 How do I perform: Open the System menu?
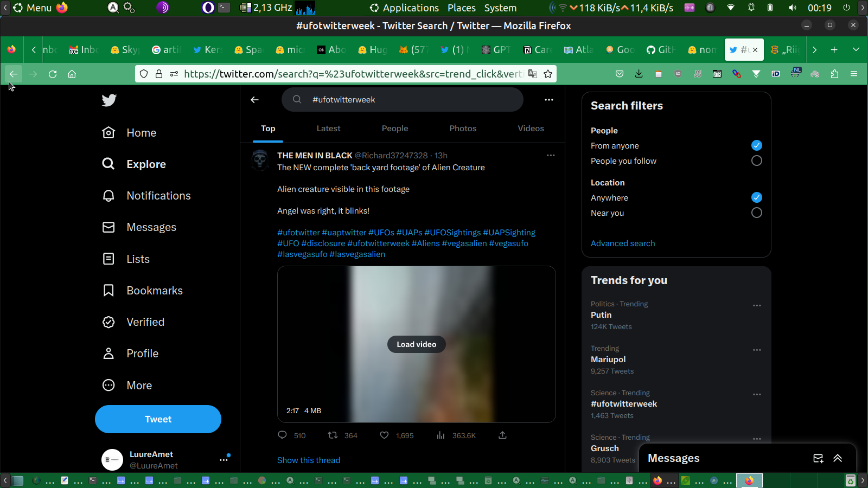[x=500, y=8]
